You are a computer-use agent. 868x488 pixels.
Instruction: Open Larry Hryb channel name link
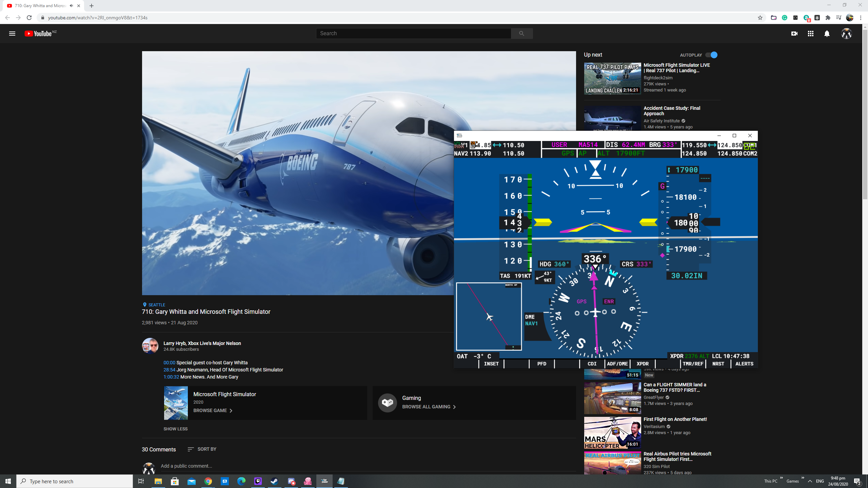pos(202,343)
